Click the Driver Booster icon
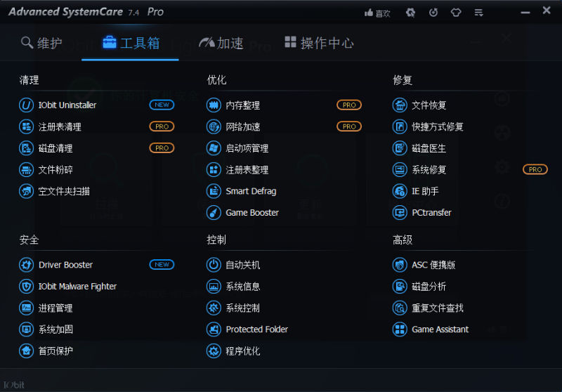562x392 pixels. coord(26,265)
